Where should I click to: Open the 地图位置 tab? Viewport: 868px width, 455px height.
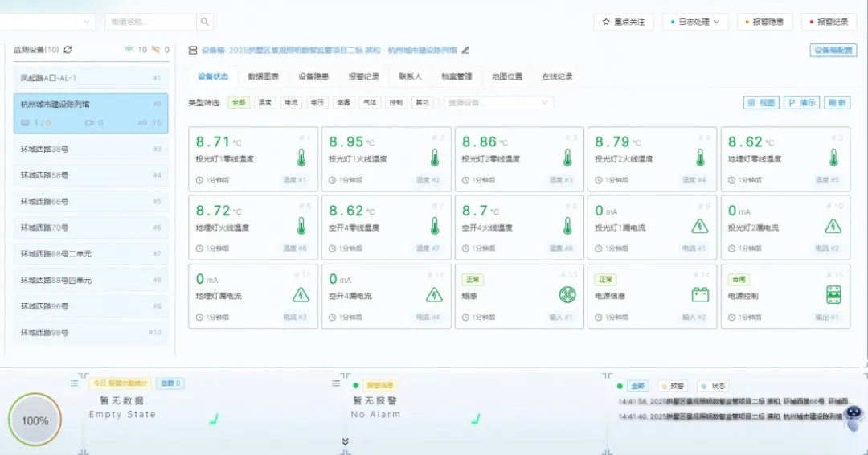tap(506, 77)
